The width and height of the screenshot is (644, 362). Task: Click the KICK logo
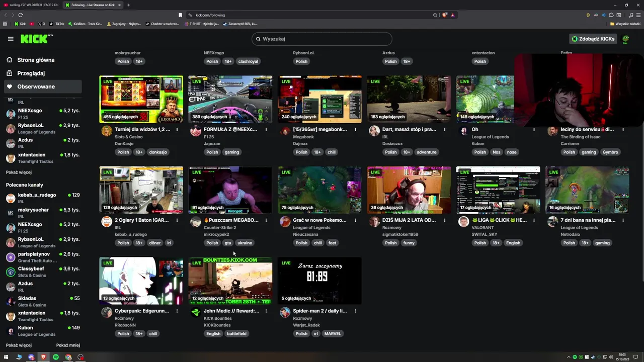tap(36, 39)
